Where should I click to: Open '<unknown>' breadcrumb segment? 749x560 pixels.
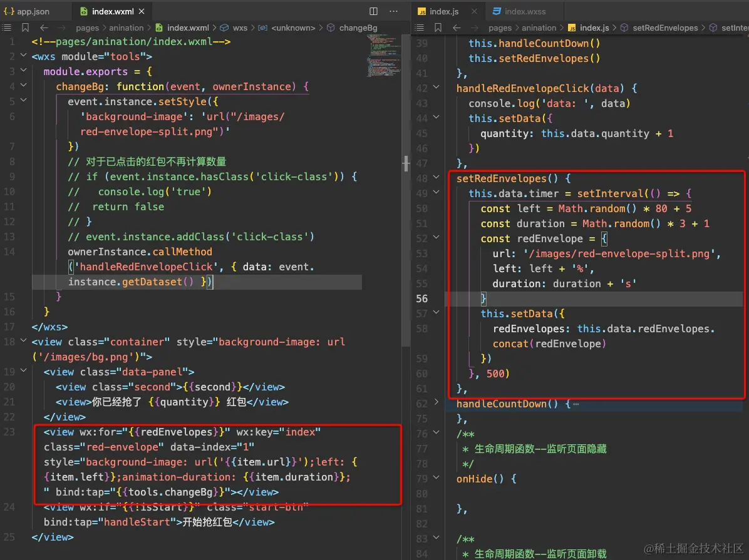(x=293, y=28)
